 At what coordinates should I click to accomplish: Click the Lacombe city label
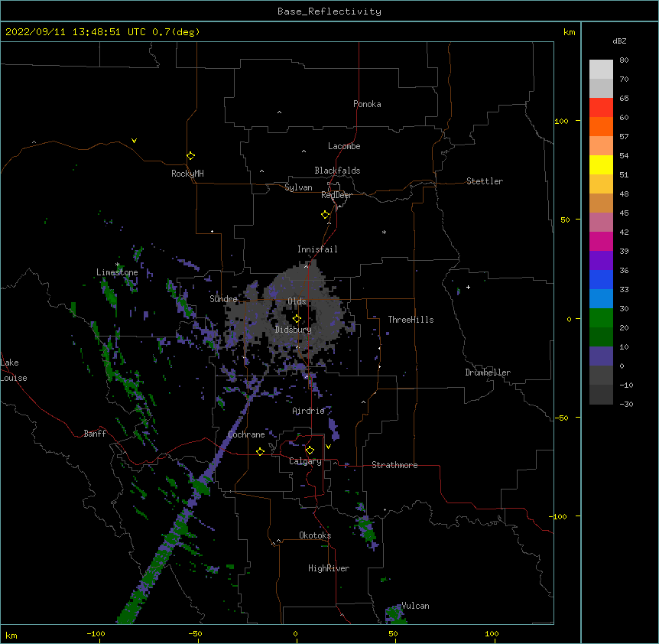[344, 146]
